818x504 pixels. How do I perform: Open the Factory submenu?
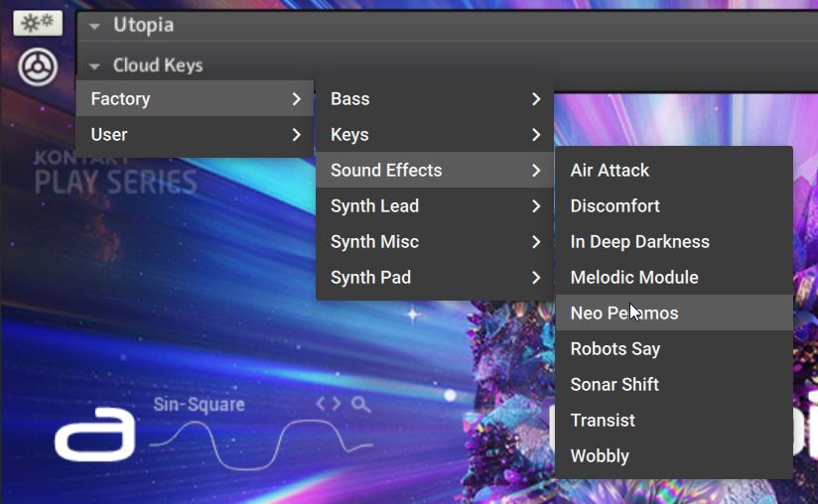(x=196, y=98)
